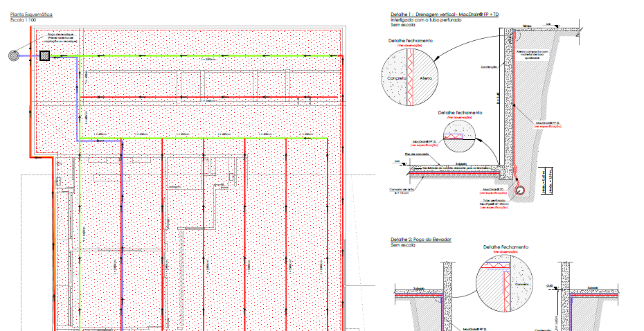Click the perforated pipe circle at wall base

click(519, 190)
